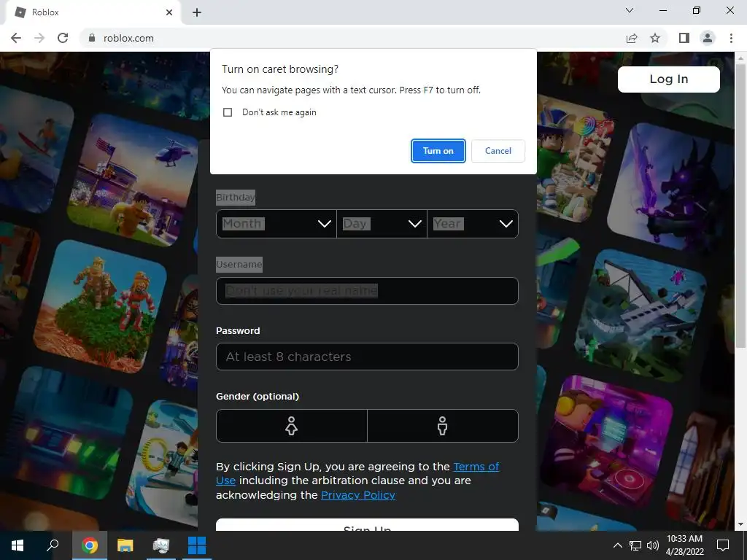Viewport: 747px width, 560px height.
Task: Click the browser Back arrow
Action: [x=16, y=38]
